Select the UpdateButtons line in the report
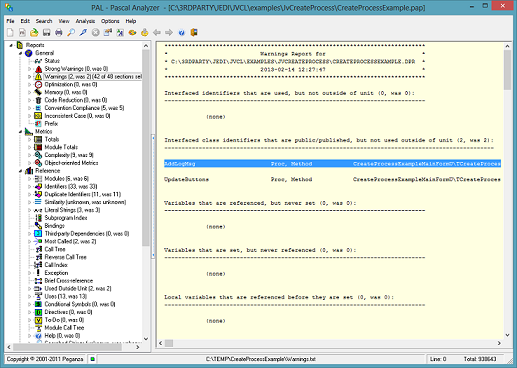517x368 pixels. tap(332, 179)
